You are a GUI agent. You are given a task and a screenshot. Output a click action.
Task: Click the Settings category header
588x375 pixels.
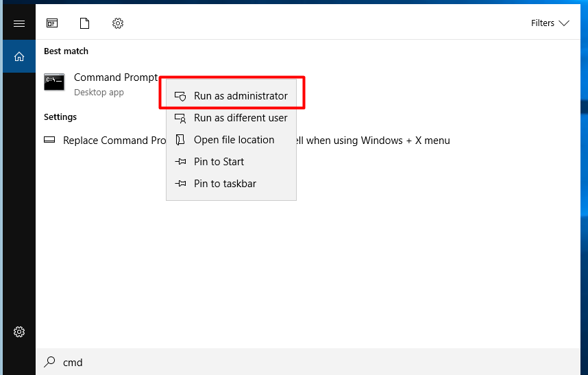click(x=60, y=117)
